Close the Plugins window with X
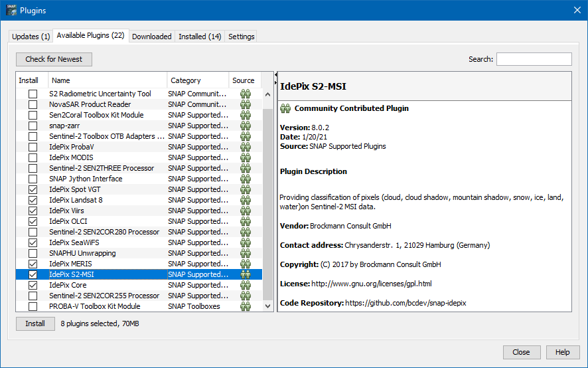The image size is (588, 368). tap(577, 10)
